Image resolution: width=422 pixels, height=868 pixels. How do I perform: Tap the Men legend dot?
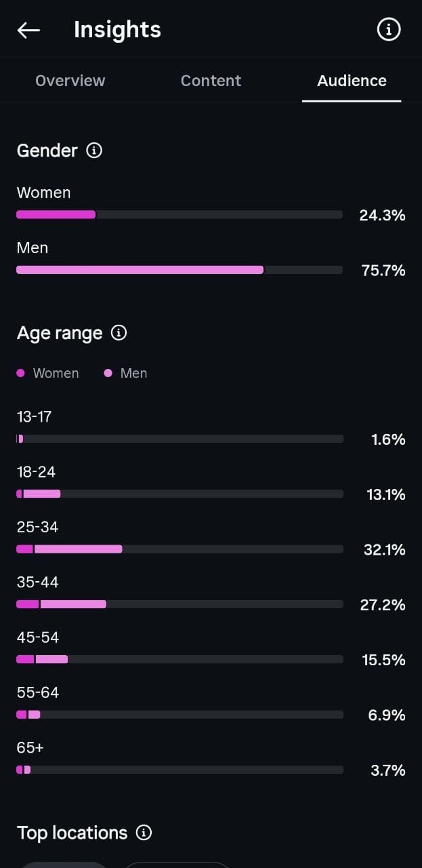[108, 373]
